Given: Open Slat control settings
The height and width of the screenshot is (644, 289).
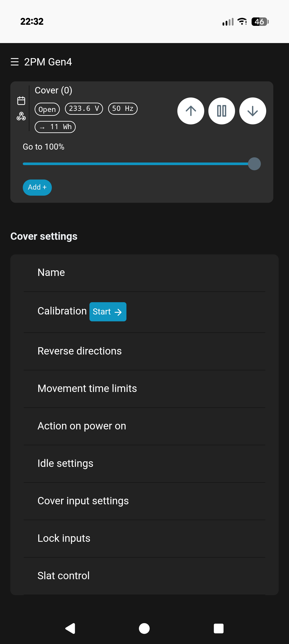Looking at the screenshot, I should [x=144, y=576].
